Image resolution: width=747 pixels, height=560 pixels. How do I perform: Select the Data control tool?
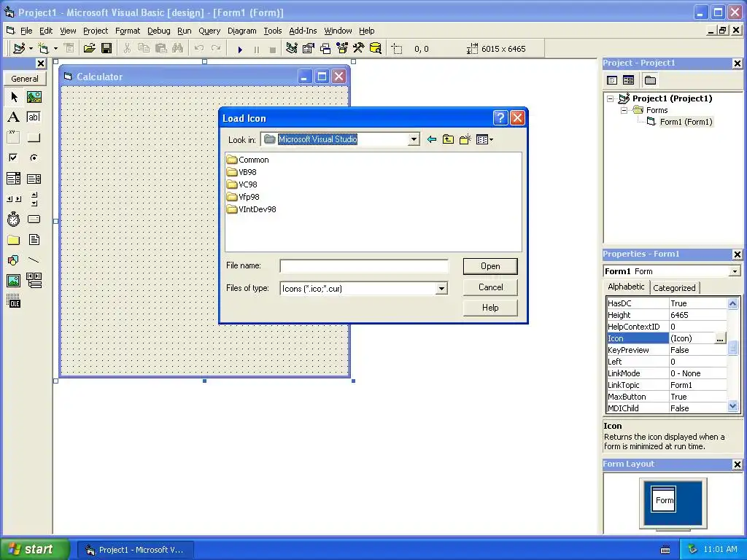pyautogui.click(x=34, y=281)
